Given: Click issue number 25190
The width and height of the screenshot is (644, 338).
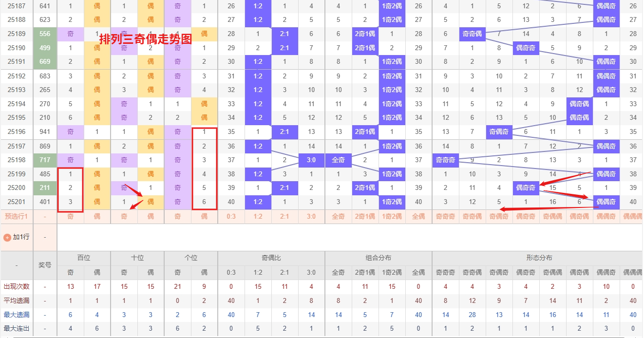Looking at the screenshot, I should click(x=17, y=48).
